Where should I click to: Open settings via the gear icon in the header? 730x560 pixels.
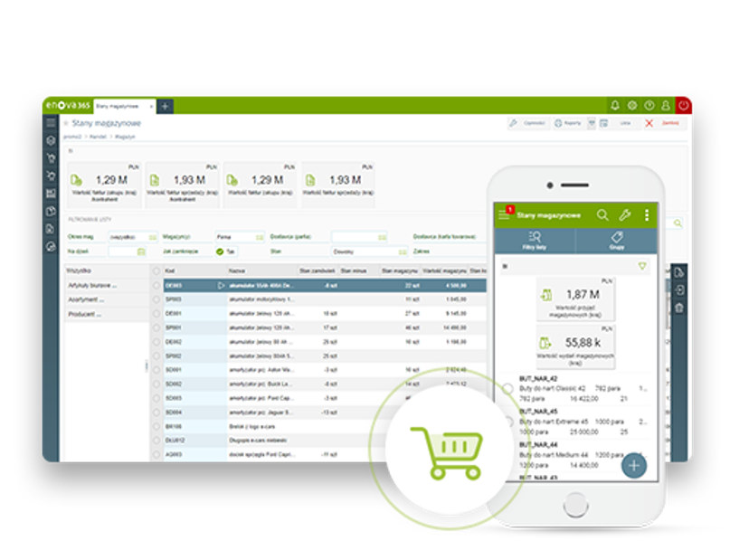[x=632, y=106]
